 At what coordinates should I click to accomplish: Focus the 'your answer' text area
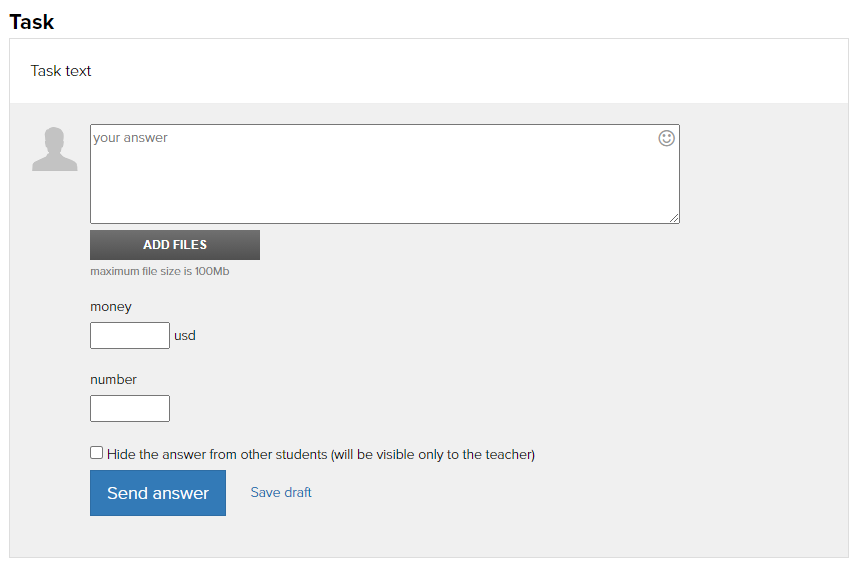(x=384, y=174)
